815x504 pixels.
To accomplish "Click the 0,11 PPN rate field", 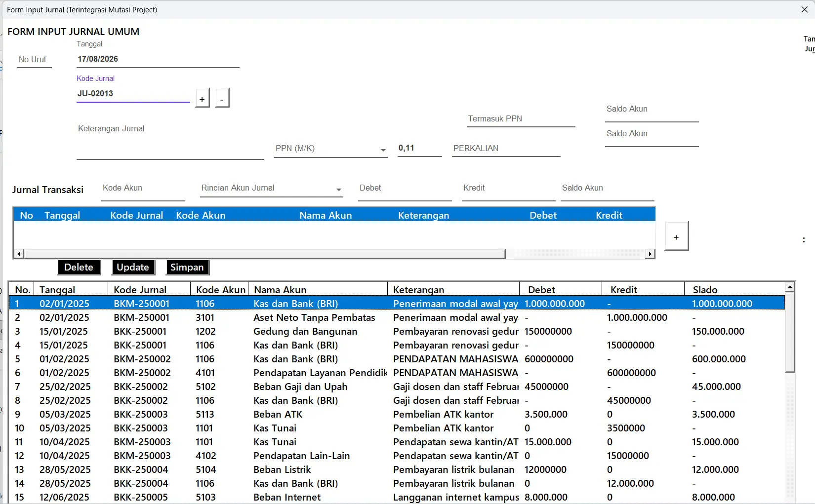I will [419, 148].
